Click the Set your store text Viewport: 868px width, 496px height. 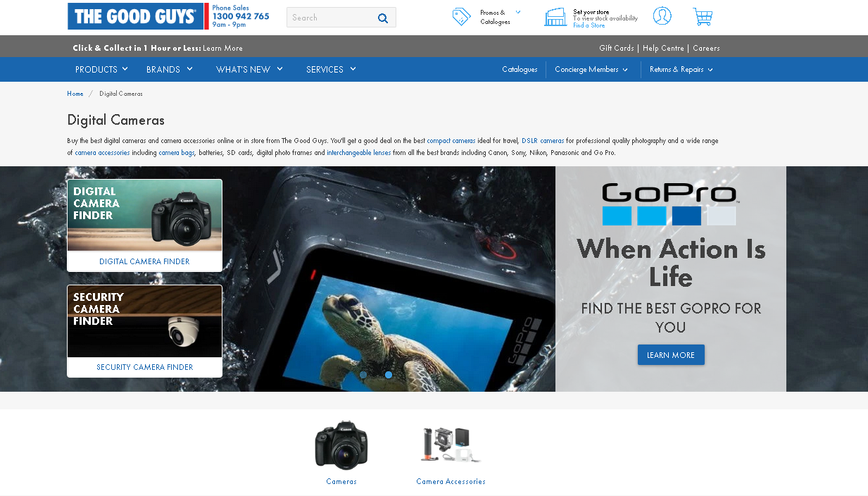(x=591, y=12)
